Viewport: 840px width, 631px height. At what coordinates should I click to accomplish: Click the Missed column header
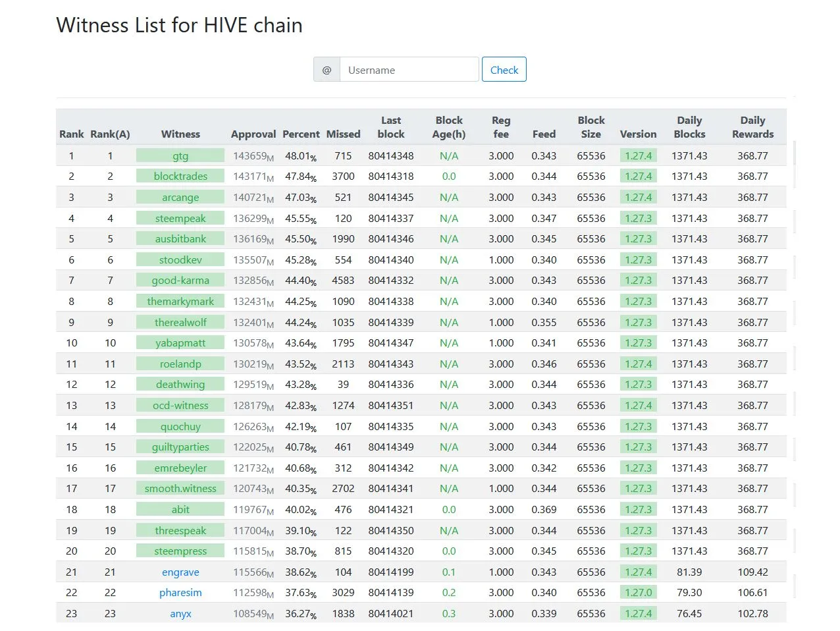coord(343,134)
